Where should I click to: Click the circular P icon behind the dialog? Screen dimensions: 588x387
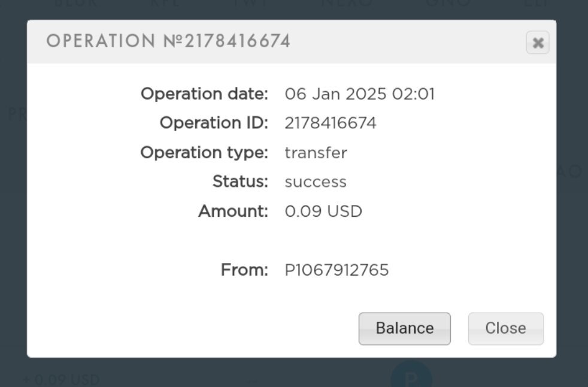point(411,377)
